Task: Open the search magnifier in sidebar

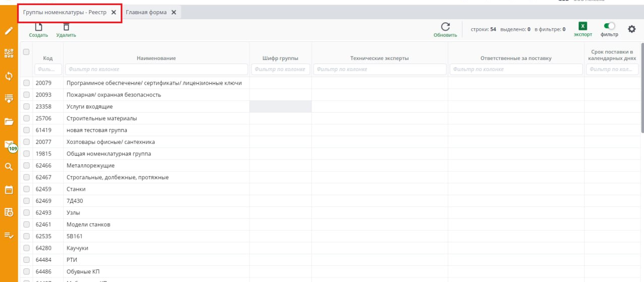Action: tap(9, 166)
